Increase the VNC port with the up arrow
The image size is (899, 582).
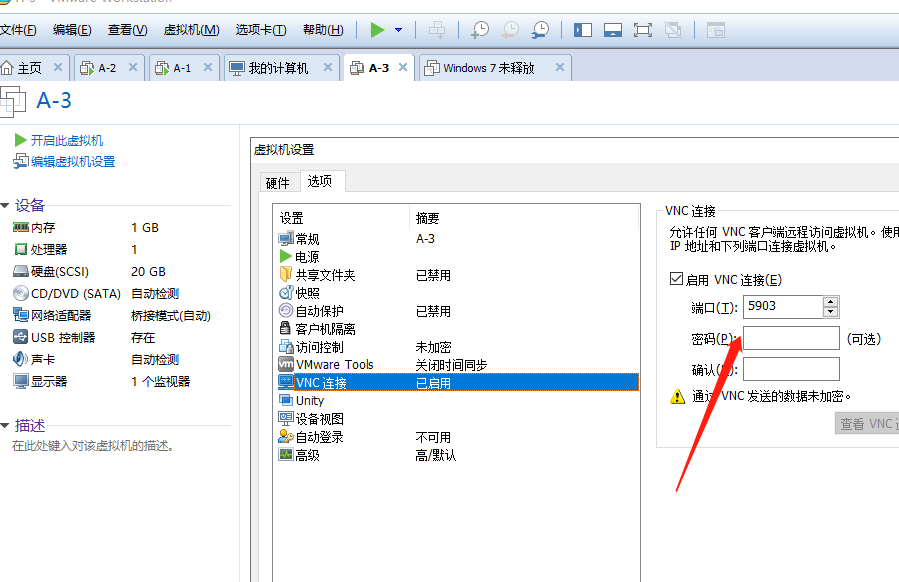click(830, 301)
